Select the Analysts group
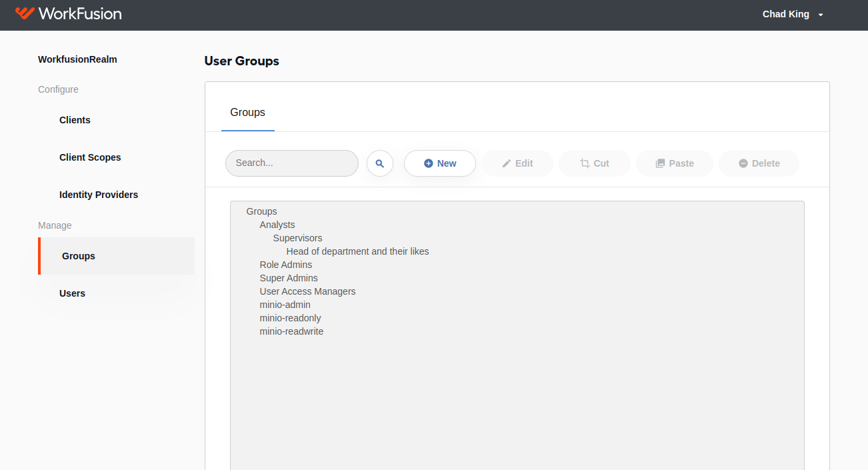868x470 pixels. [x=277, y=225]
